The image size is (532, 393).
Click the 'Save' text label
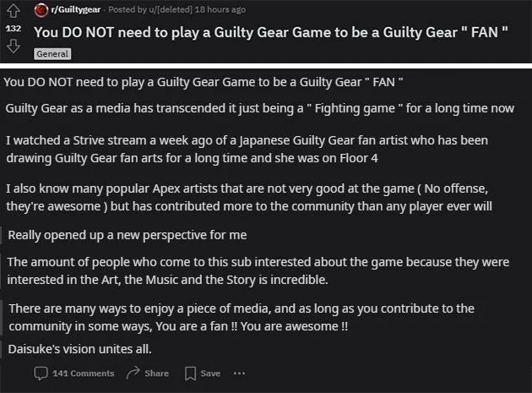click(x=210, y=374)
